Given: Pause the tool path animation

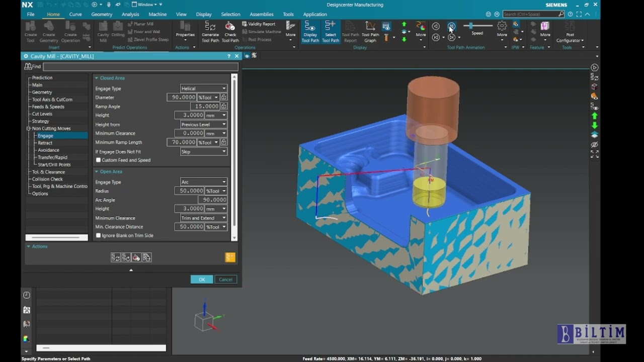Looking at the screenshot, I should (451, 26).
